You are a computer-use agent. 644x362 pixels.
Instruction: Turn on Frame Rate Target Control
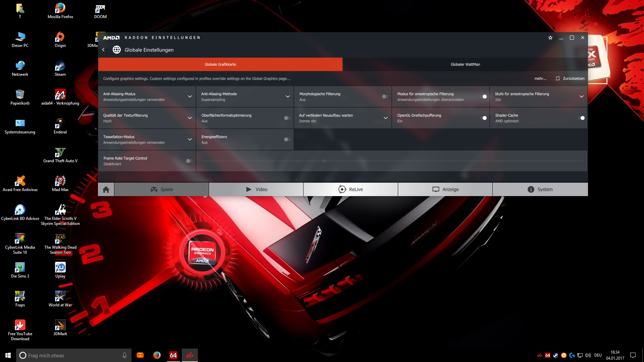pos(189,161)
